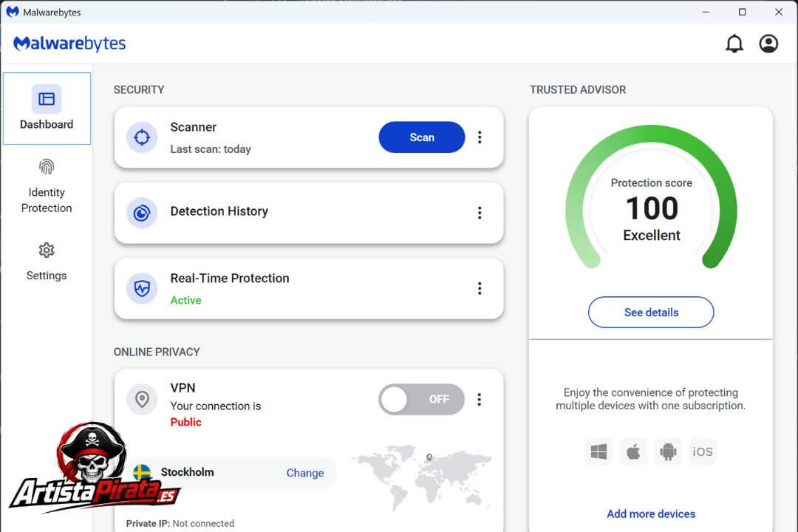
Task: Click the Scanner crosshair icon
Action: coord(141,137)
